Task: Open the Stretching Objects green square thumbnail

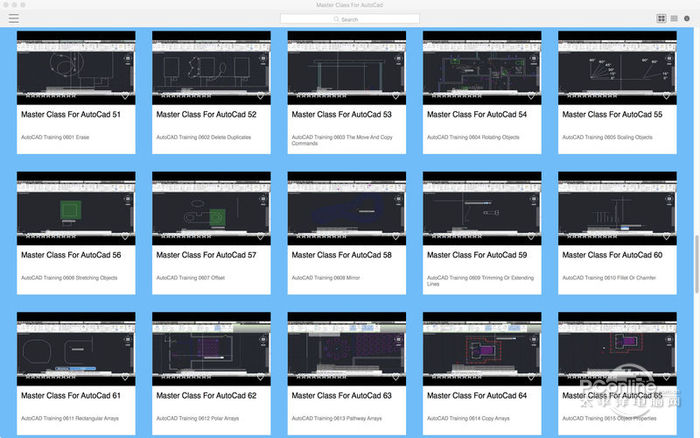Action: click(x=76, y=209)
